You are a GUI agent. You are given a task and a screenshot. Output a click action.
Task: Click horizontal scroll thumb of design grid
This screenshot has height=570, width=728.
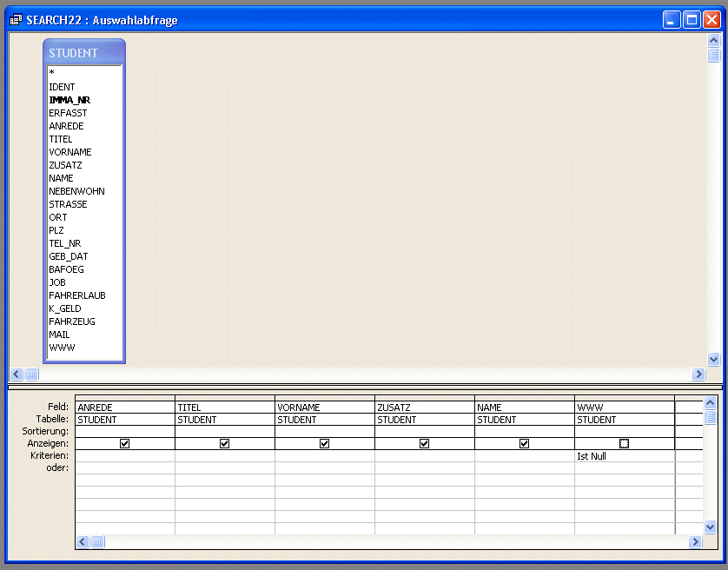(x=97, y=541)
